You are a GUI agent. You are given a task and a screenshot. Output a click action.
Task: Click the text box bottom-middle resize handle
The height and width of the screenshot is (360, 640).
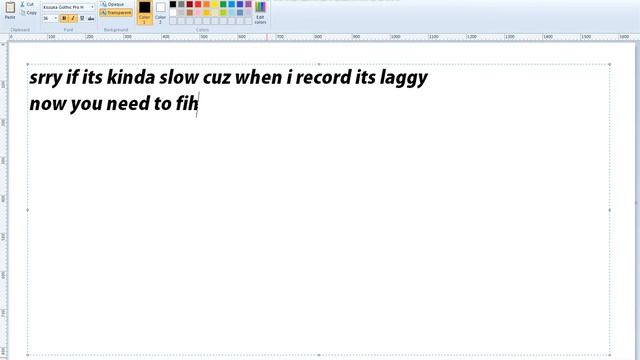[x=319, y=355]
